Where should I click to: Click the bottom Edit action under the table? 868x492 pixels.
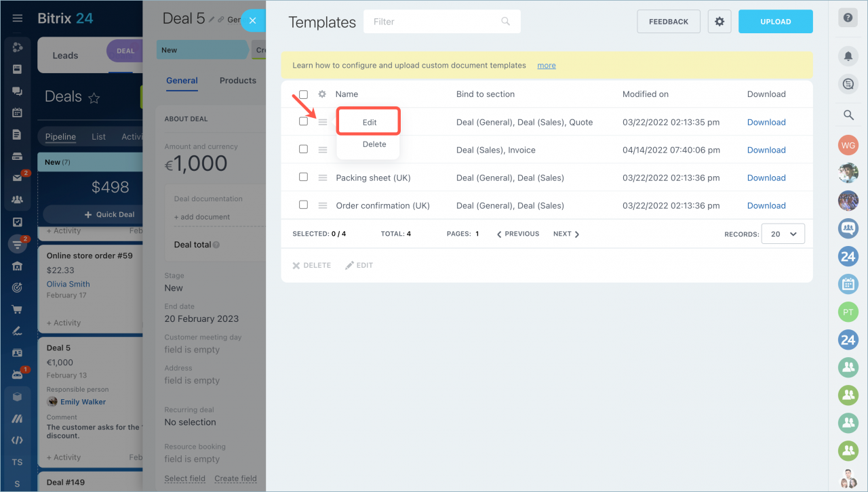pos(359,266)
